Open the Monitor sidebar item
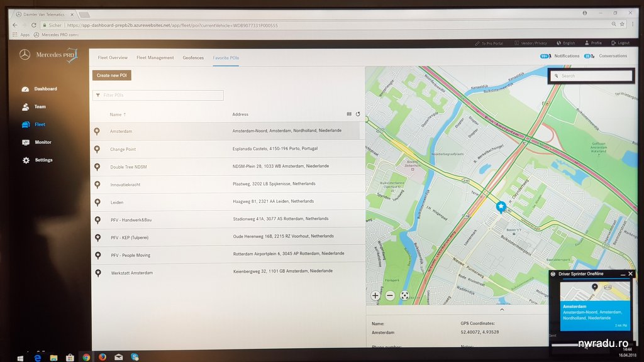The image size is (644, 362). click(36, 143)
